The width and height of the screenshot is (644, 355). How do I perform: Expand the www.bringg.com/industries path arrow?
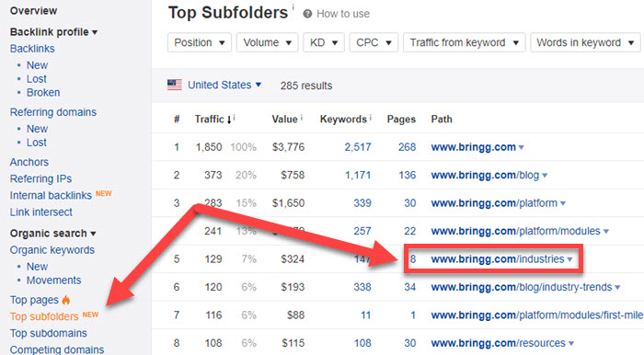click(x=569, y=259)
